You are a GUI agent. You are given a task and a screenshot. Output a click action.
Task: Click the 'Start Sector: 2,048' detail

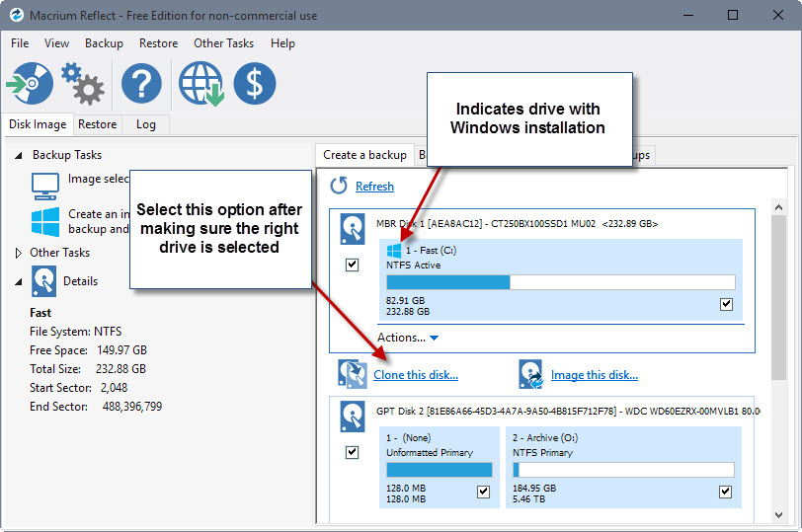[x=78, y=387]
